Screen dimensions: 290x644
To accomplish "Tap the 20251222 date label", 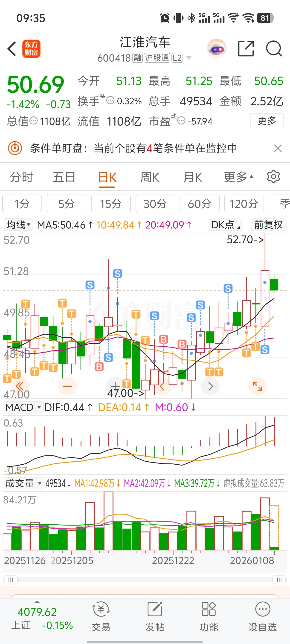I will pyautogui.click(x=173, y=561).
